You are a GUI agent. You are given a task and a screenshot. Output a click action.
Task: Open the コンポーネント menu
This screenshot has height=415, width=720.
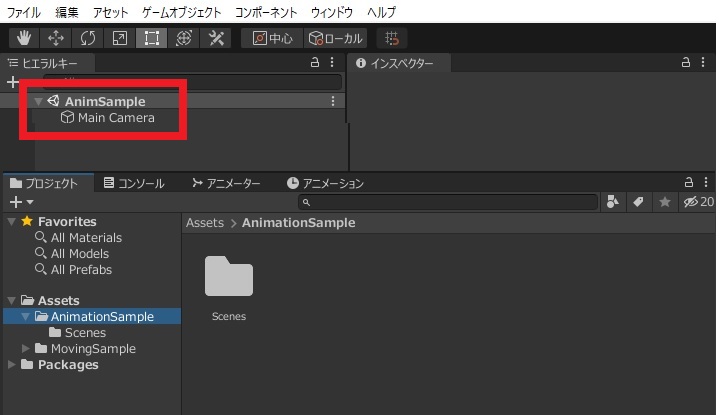(266, 12)
